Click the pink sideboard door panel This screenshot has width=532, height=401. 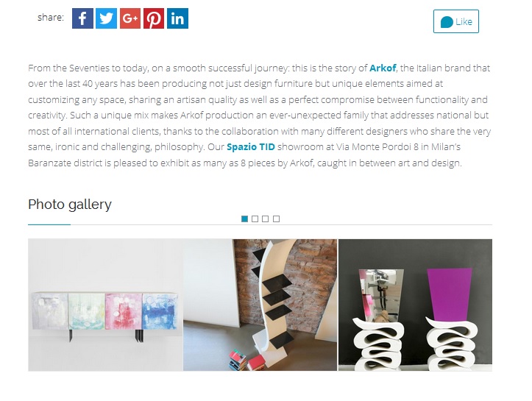pyautogui.click(x=123, y=311)
